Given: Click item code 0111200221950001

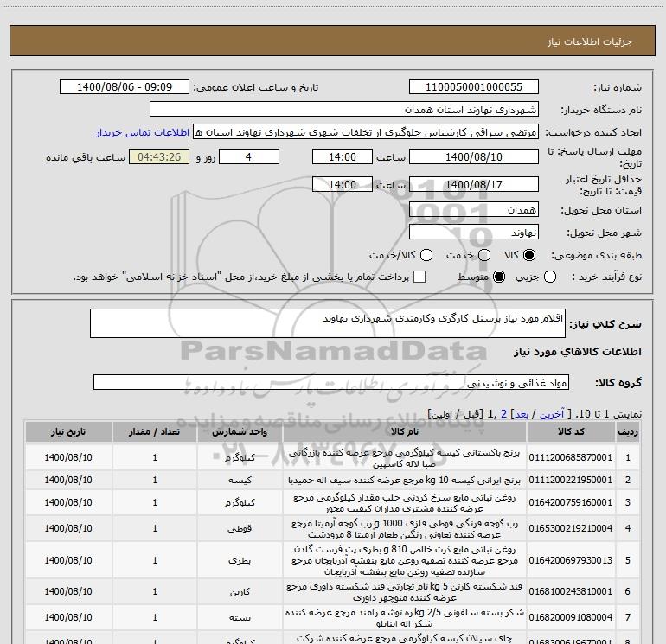Looking at the screenshot, I should coord(571,480).
